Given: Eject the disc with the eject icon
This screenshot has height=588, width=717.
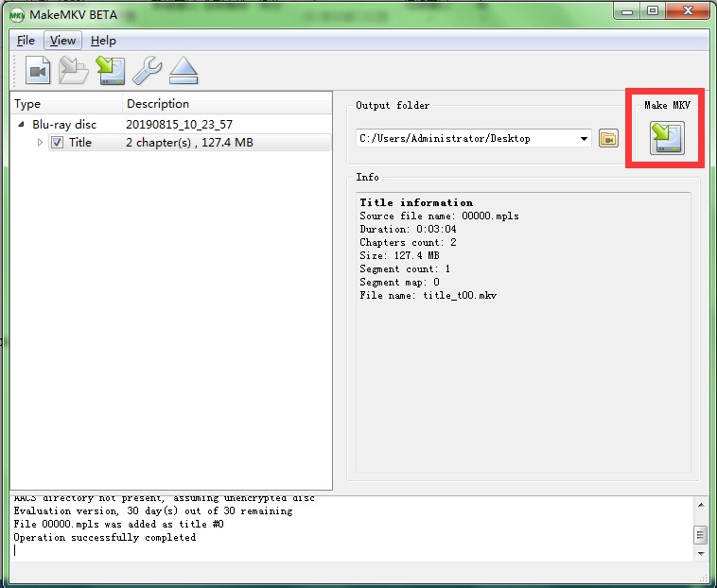Looking at the screenshot, I should point(184,70).
